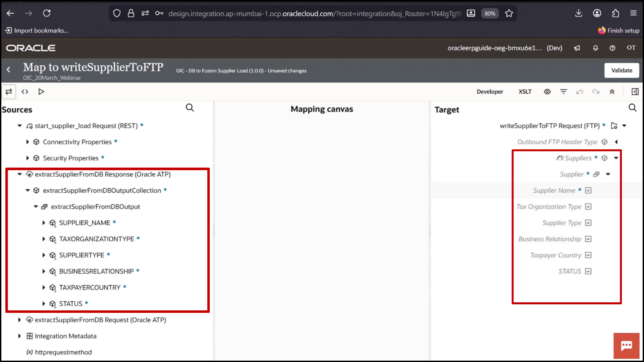This screenshot has height=362, width=644.
Task: Go back with mapper back chevron
Action: [x=9, y=69]
